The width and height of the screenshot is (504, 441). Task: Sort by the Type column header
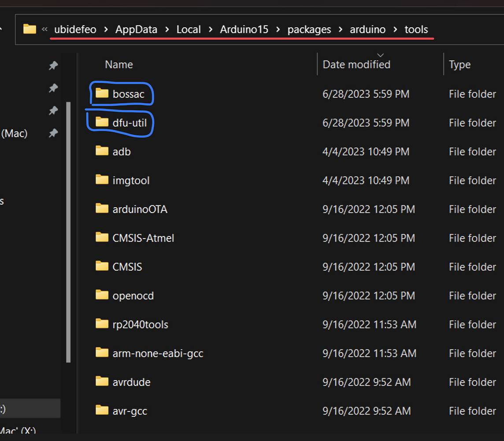pos(460,64)
